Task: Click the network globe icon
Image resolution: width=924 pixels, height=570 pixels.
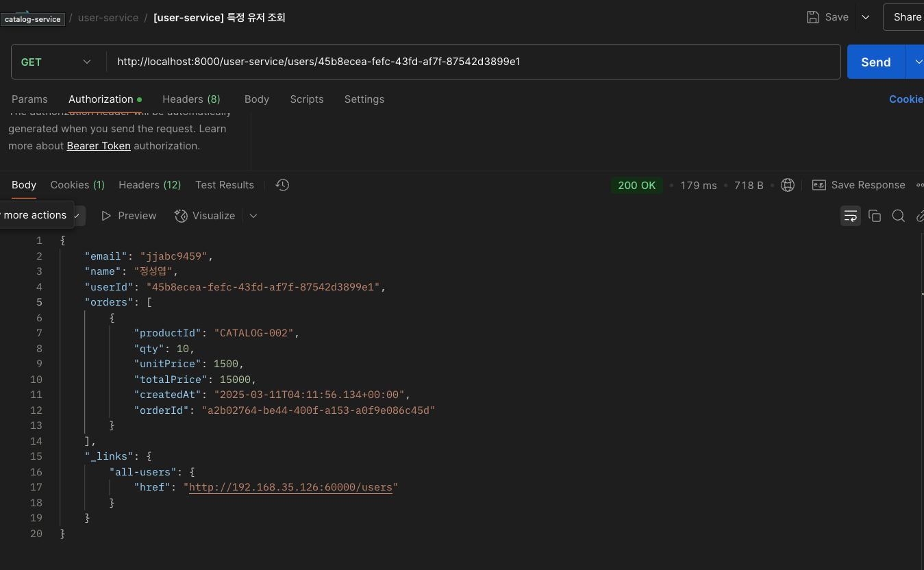Action: coord(788,185)
